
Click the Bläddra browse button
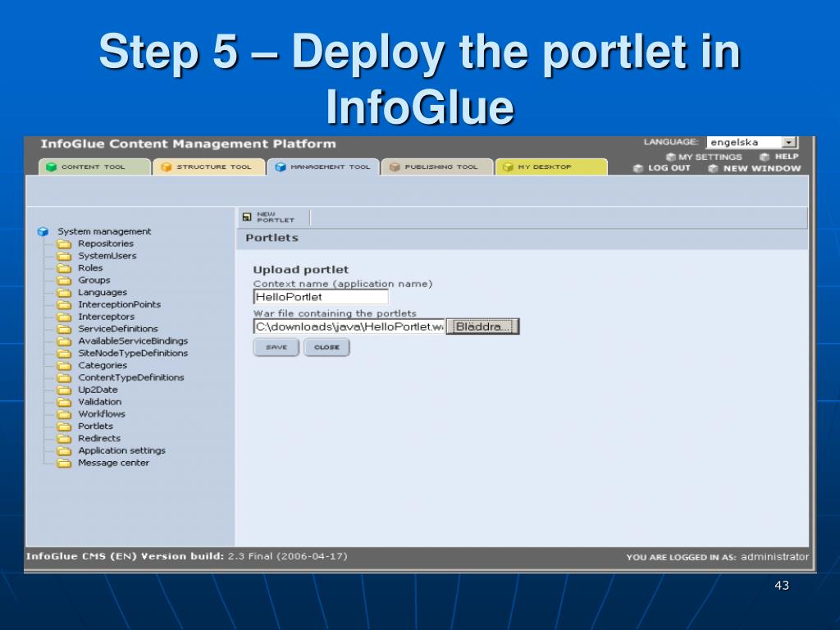482,326
